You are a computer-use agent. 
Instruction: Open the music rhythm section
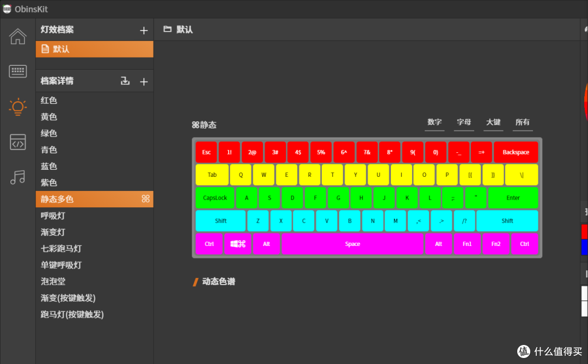pyautogui.click(x=17, y=177)
